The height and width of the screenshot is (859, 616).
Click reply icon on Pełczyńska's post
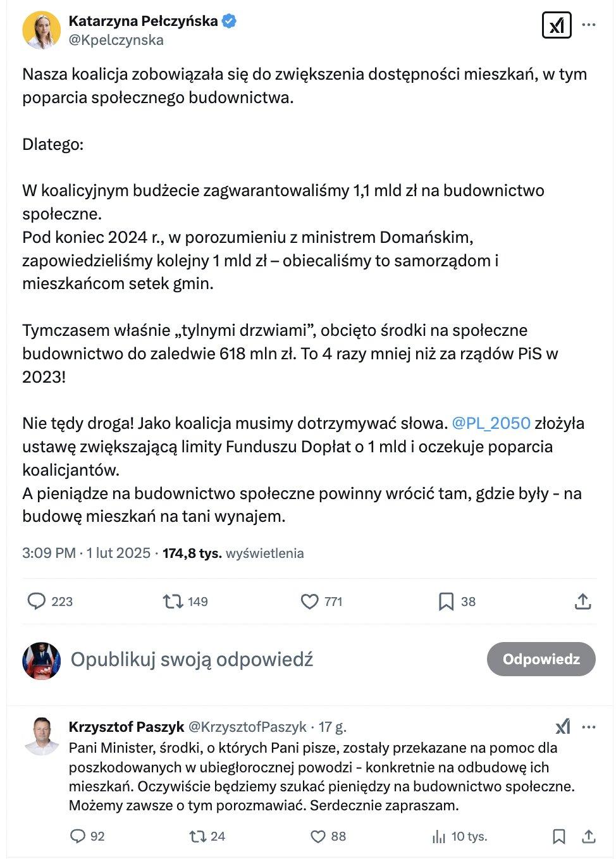click(37, 601)
